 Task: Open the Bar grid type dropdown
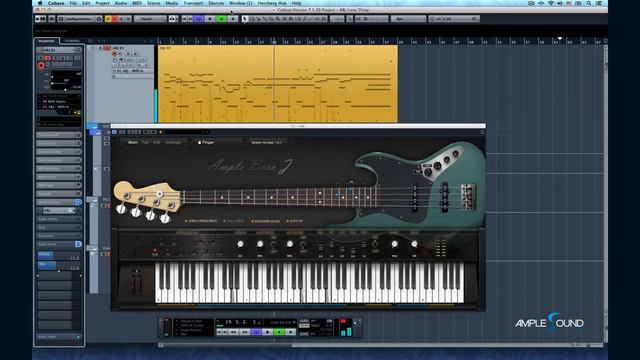[408, 19]
